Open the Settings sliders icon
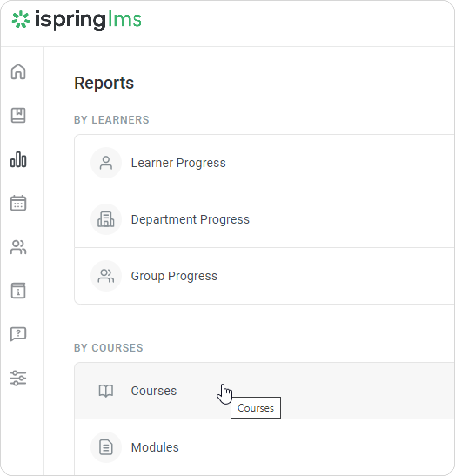 18,378
